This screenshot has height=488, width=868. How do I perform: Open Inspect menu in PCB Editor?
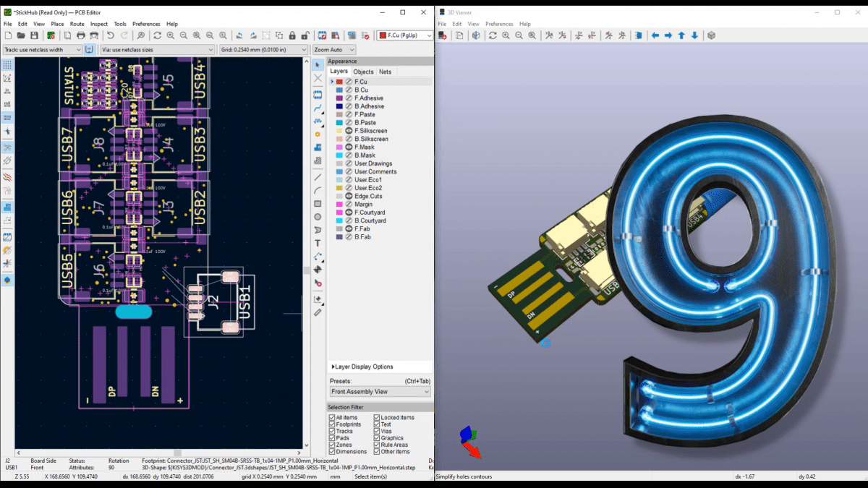tap(99, 24)
